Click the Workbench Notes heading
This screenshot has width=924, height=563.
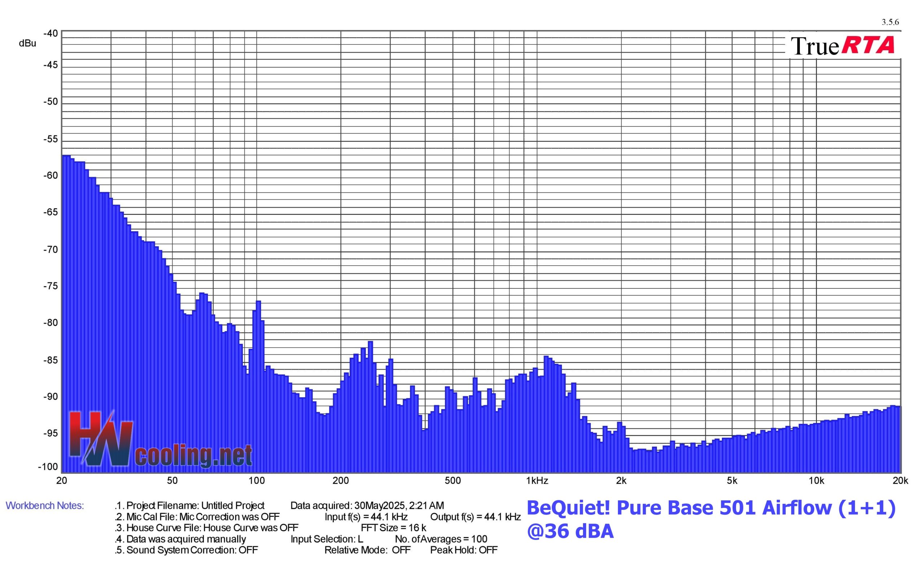45,506
